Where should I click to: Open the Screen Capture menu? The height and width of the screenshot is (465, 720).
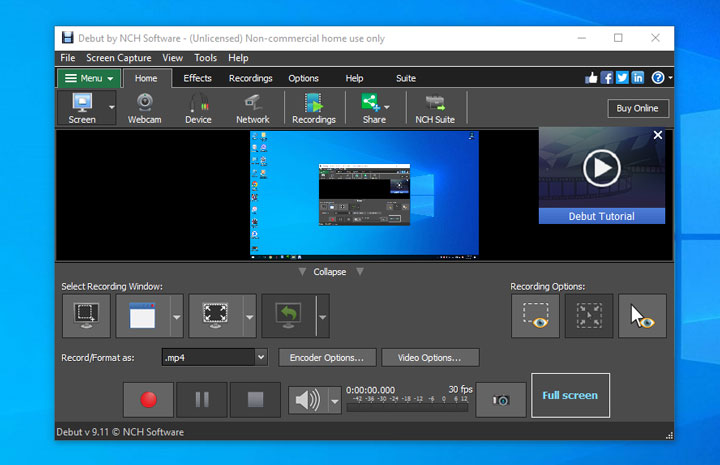coord(119,58)
